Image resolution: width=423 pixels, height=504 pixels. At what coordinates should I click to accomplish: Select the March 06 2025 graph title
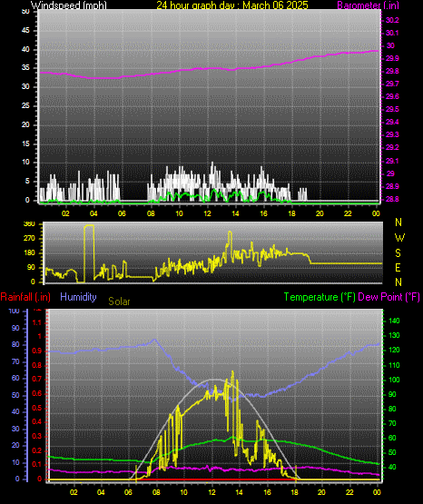point(275,5)
